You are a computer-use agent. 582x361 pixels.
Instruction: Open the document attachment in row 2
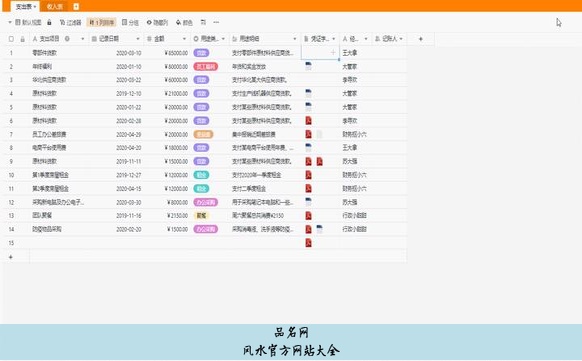point(308,66)
